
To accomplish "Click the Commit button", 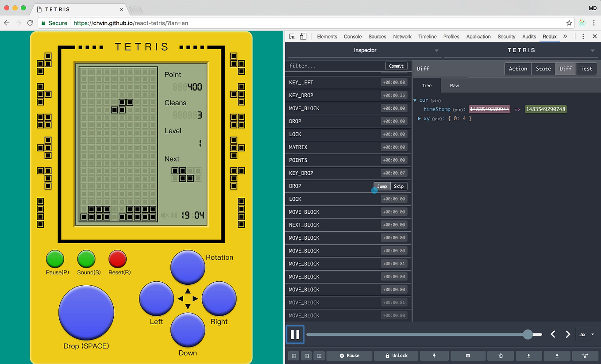I will [396, 66].
